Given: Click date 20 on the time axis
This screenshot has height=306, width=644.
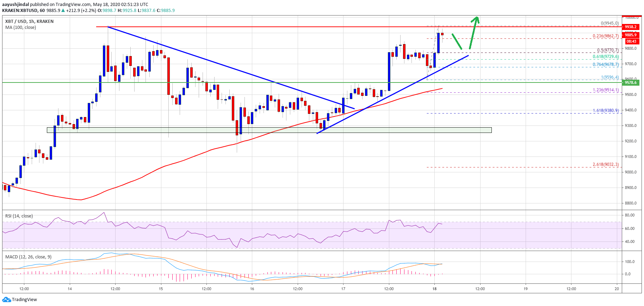Looking at the screenshot, I should click(617, 289).
